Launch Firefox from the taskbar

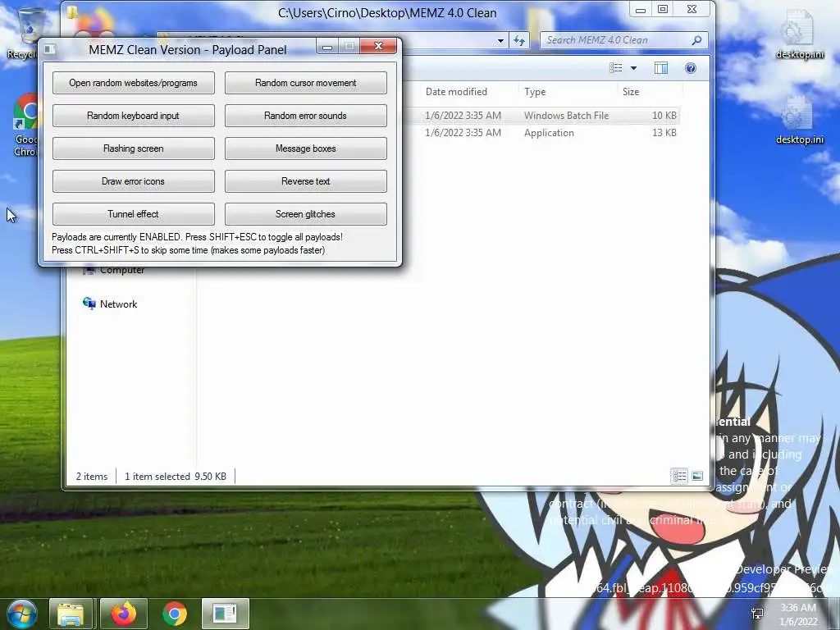pos(123,614)
